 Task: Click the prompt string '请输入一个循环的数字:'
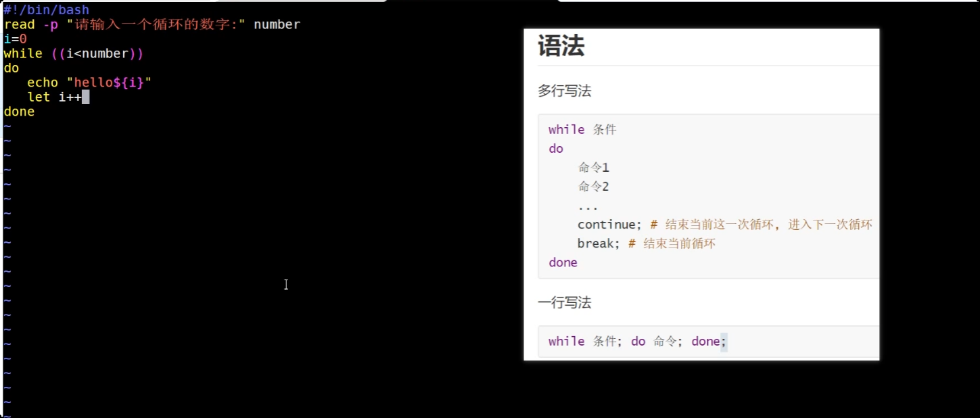pyautogui.click(x=156, y=24)
